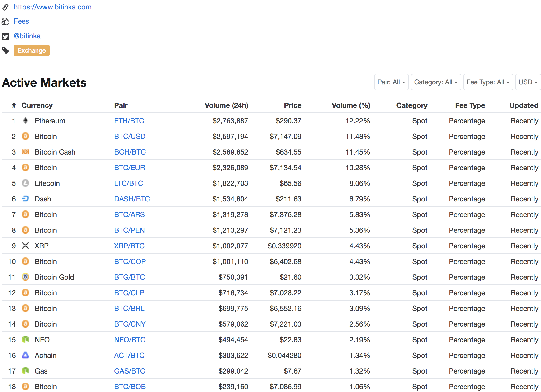Click the Bitcoin icon in the BTC/CNY row
541x392 pixels.
point(25,324)
